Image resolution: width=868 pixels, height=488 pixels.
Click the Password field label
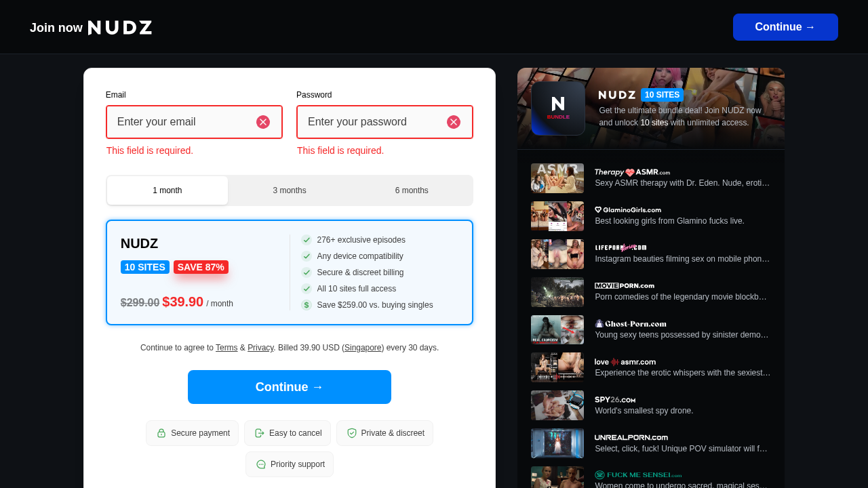coord(314,95)
